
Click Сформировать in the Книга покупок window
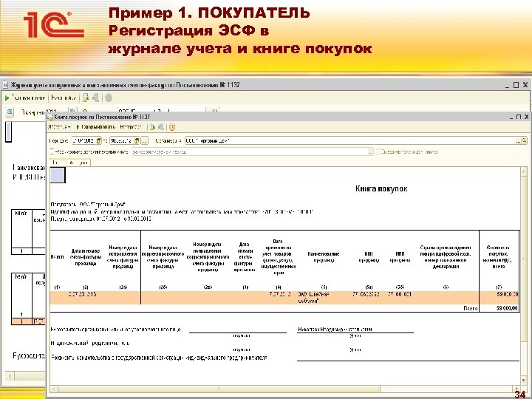coord(95,127)
